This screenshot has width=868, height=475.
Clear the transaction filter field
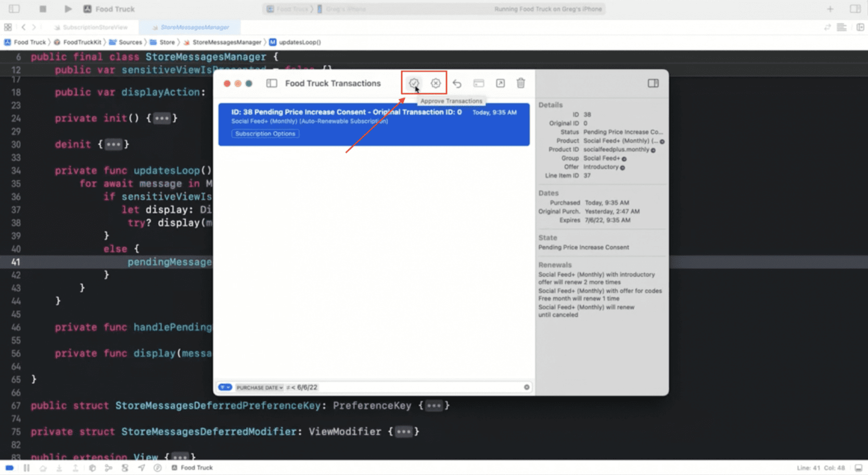coord(527,387)
